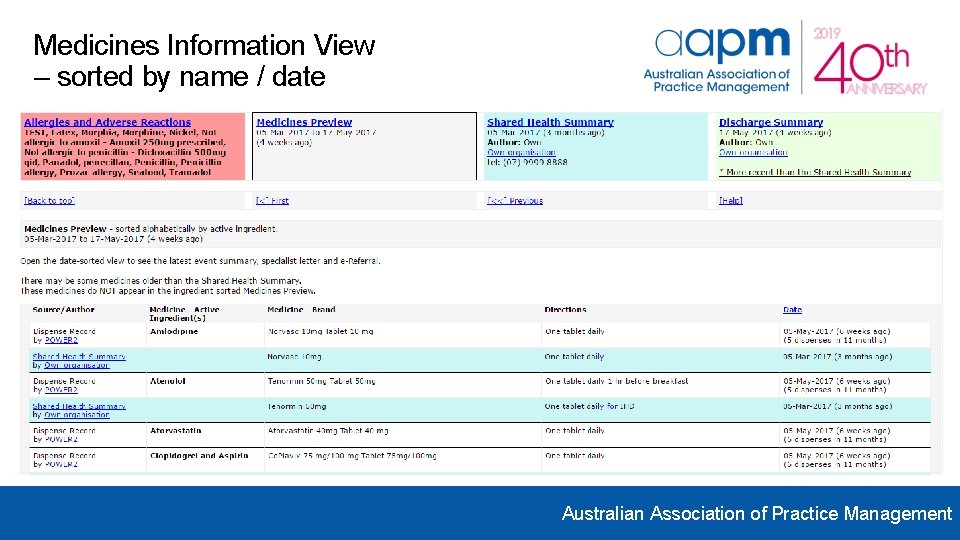Click 'Medicine - Active Ingredient(s)' column header
960x540 pixels.
(x=184, y=314)
